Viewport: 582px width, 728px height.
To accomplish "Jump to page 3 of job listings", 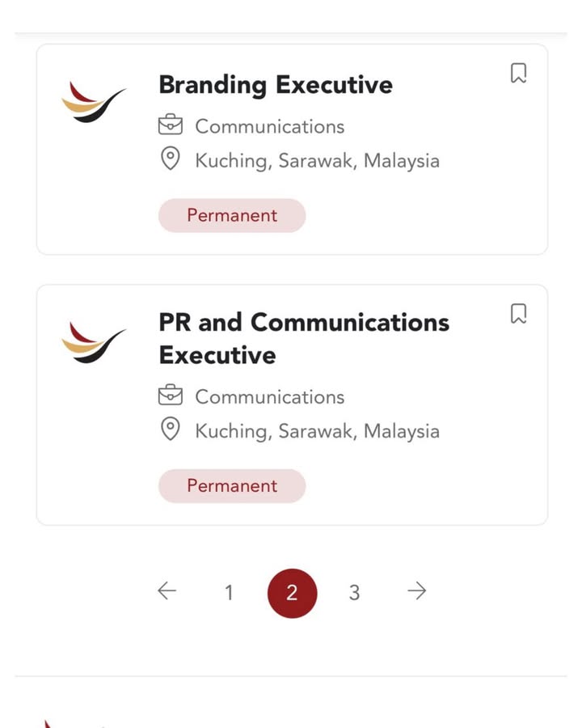I will coord(354,593).
